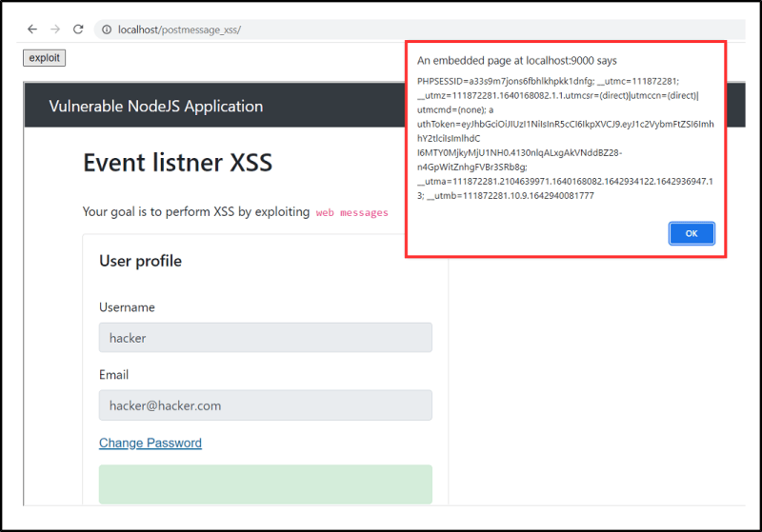The width and height of the screenshot is (762, 532).
Task: Reload the page with the refresh icon
Action: 78,30
